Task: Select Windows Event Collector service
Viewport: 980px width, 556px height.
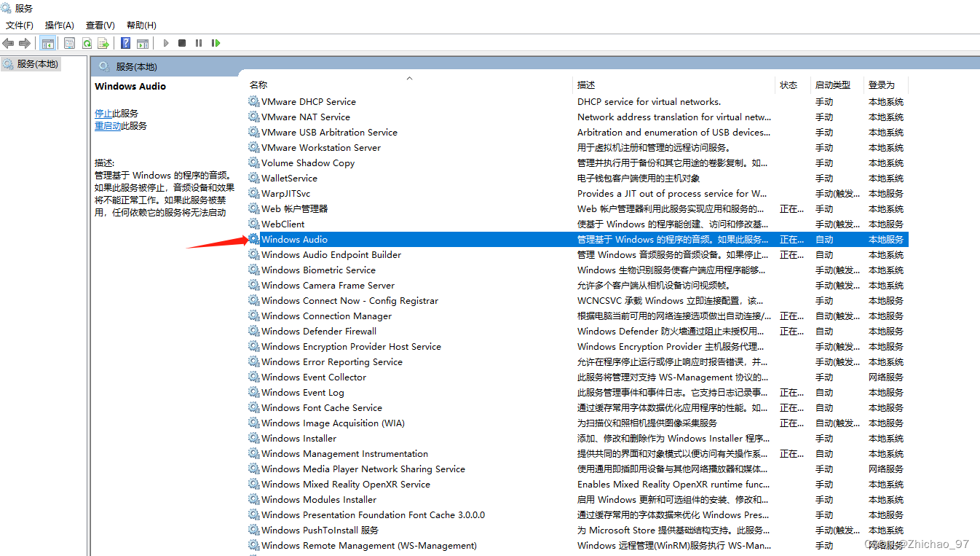Action: pyautogui.click(x=577, y=377)
